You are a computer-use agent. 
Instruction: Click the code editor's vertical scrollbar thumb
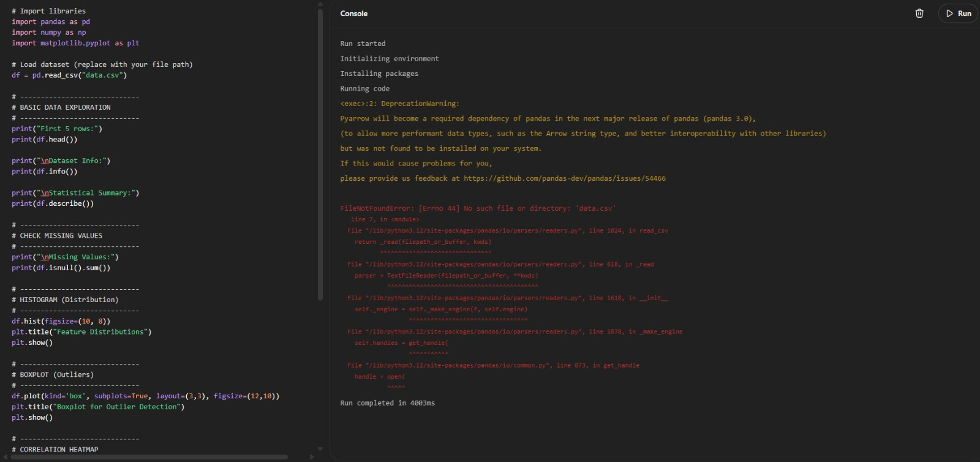pos(320,153)
